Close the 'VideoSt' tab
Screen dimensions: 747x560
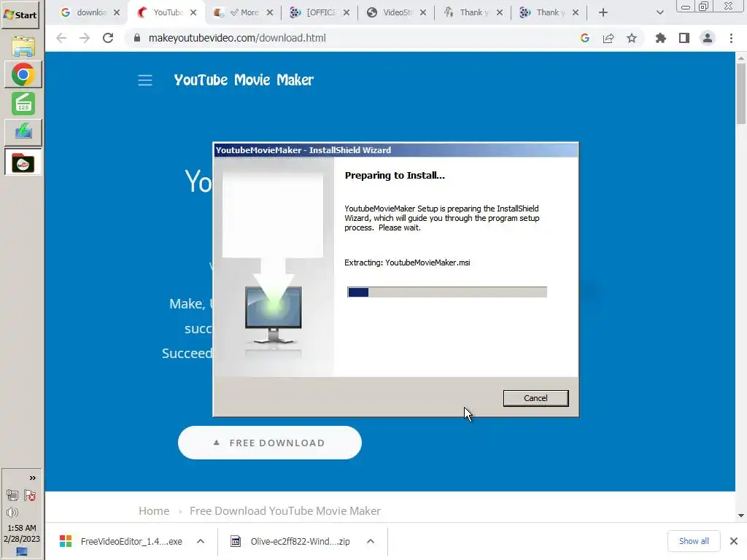click(422, 13)
